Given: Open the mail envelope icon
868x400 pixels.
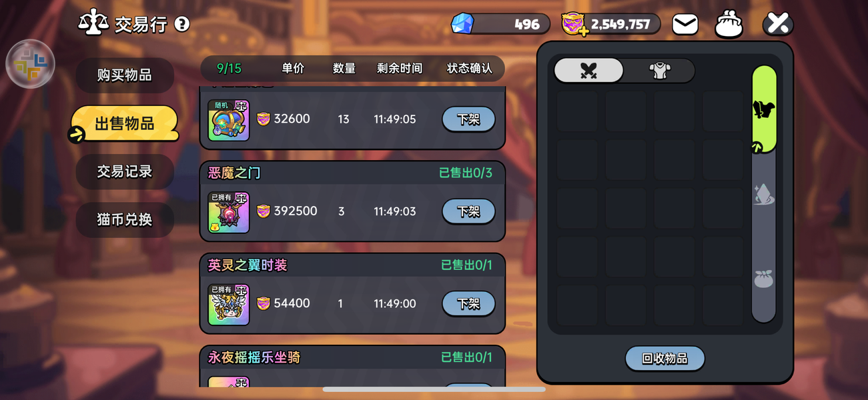Looking at the screenshot, I should coord(685,25).
